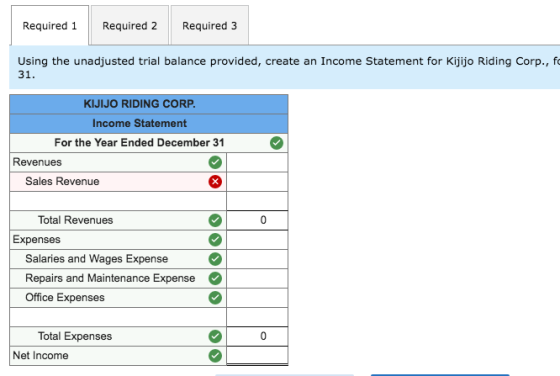Click the green check beside Total Expenses

tap(215, 336)
